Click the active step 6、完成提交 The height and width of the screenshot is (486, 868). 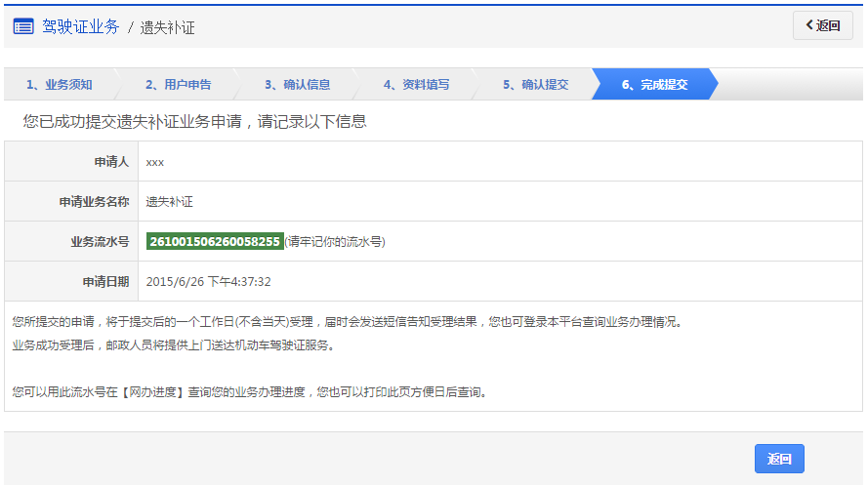tap(654, 85)
